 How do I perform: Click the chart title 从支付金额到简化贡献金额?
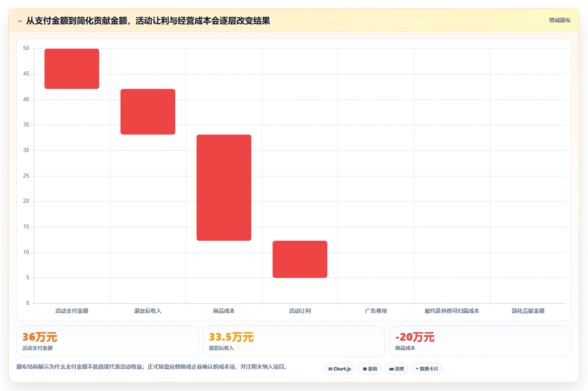pos(148,21)
